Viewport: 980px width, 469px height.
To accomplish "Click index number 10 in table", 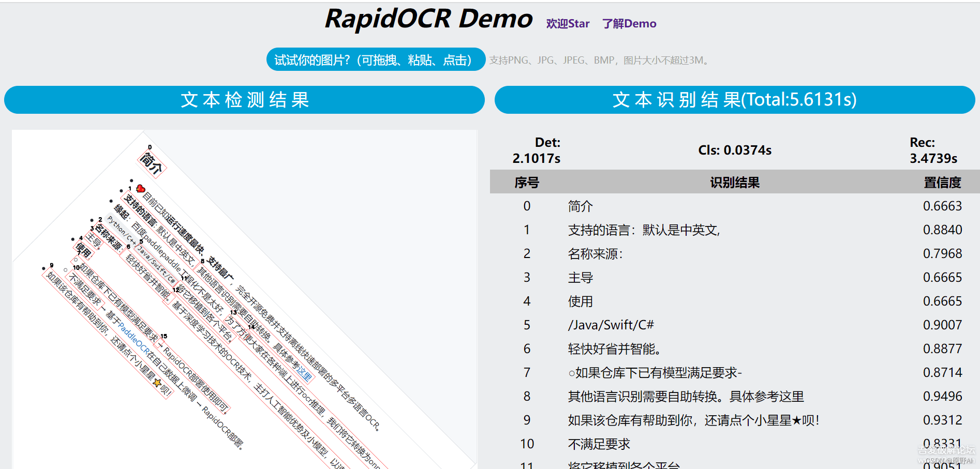I will point(527,444).
